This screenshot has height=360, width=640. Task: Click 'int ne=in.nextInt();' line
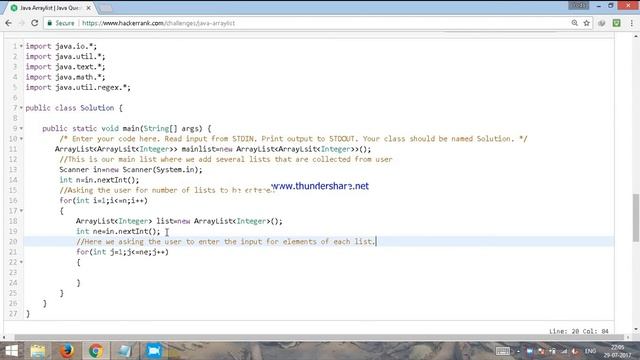(x=118, y=231)
